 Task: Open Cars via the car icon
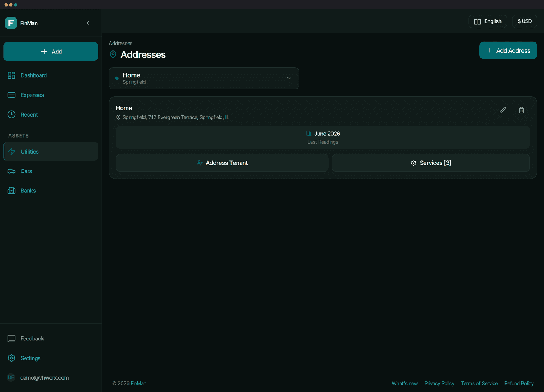11,171
